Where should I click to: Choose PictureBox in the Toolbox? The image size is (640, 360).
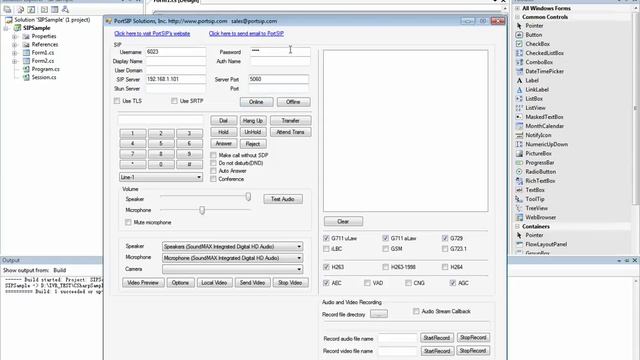[x=538, y=153]
